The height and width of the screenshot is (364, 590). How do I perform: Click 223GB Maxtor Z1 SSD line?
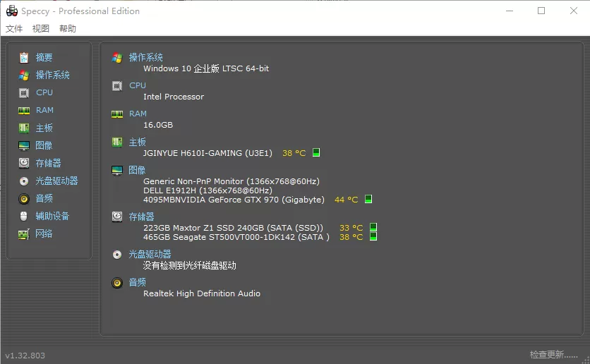coord(234,228)
